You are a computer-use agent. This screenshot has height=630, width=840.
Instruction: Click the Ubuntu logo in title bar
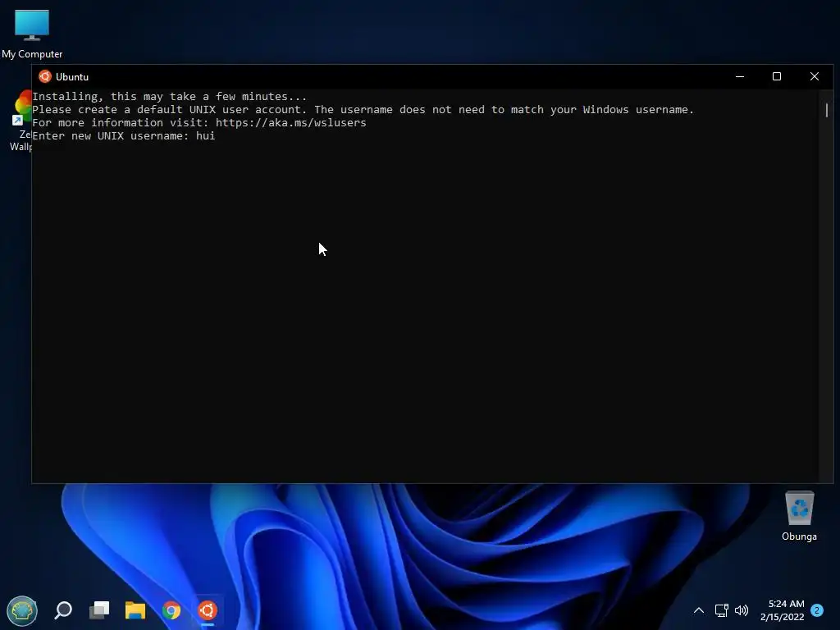pyautogui.click(x=45, y=76)
